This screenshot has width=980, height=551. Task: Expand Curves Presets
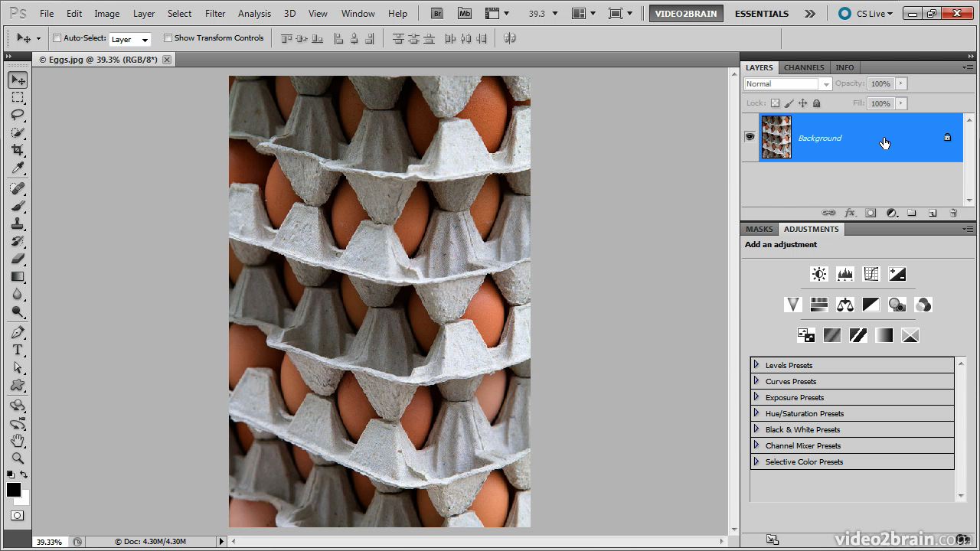click(x=756, y=381)
